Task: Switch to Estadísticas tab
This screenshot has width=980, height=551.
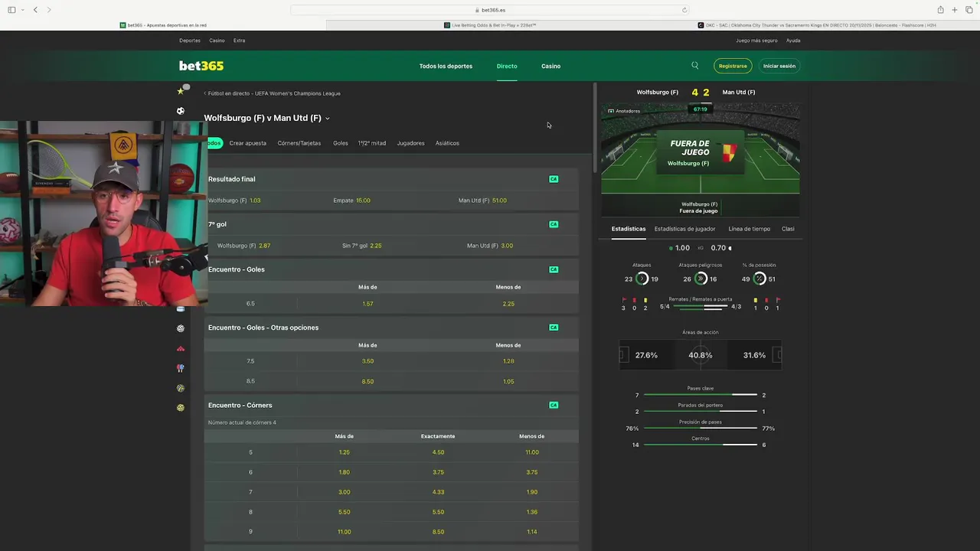Action: (x=629, y=229)
